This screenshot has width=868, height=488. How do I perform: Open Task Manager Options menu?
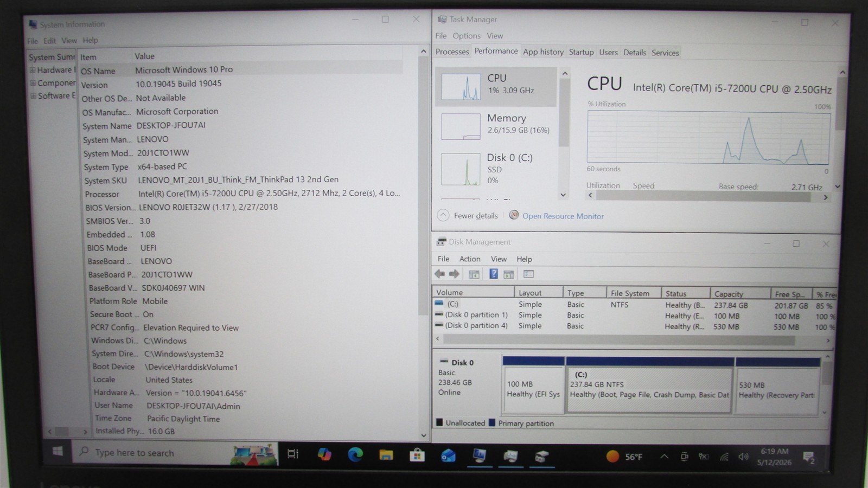tap(467, 36)
